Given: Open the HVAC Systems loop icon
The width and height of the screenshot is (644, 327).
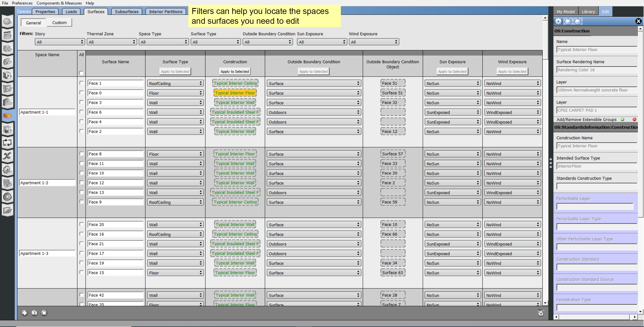Looking at the screenshot, I should [x=7, y=143].
